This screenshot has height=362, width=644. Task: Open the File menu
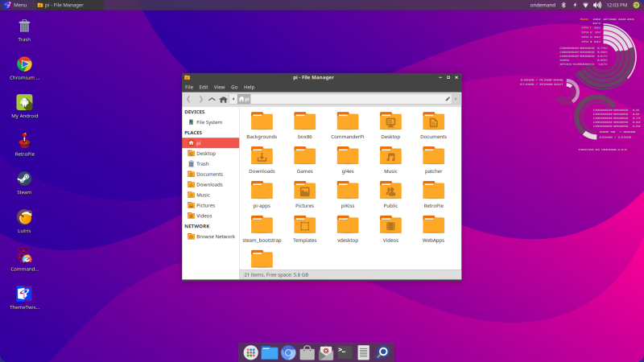(x=189, y=87)
